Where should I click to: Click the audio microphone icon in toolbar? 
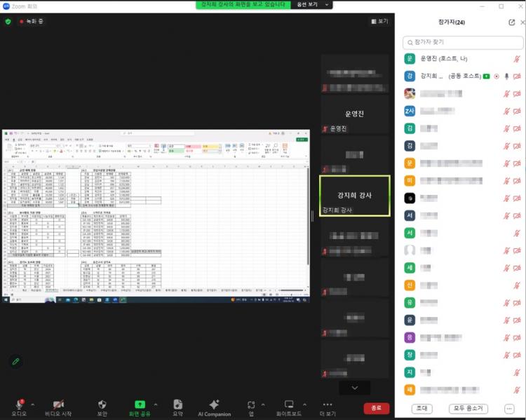pos(19,405)
